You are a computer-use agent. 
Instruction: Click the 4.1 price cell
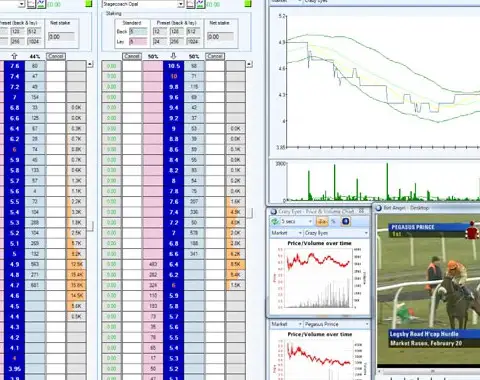[x=14, y=348]
